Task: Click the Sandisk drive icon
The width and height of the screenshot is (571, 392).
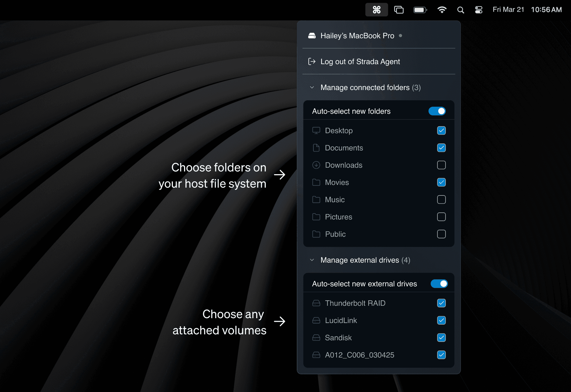Action: 316,338
